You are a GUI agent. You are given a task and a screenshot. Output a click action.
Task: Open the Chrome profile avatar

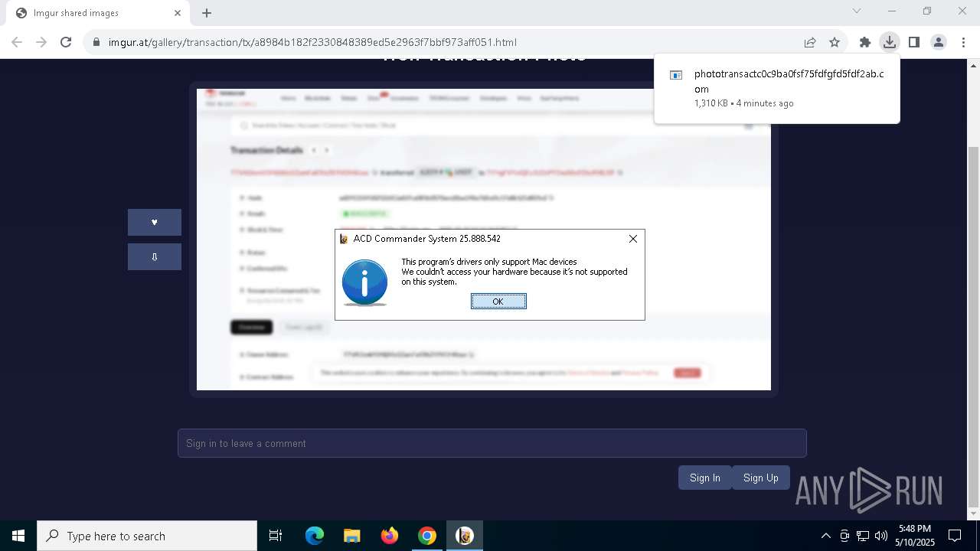click(938, 42)
